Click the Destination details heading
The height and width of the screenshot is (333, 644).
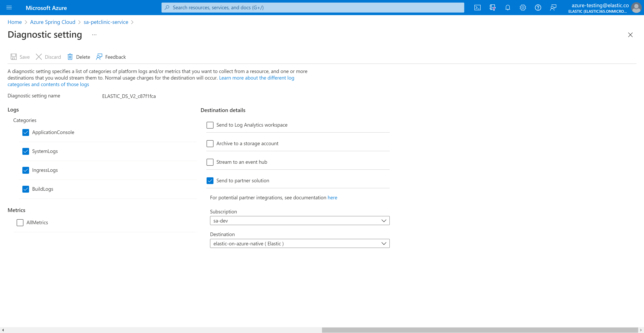click(223, 110)
